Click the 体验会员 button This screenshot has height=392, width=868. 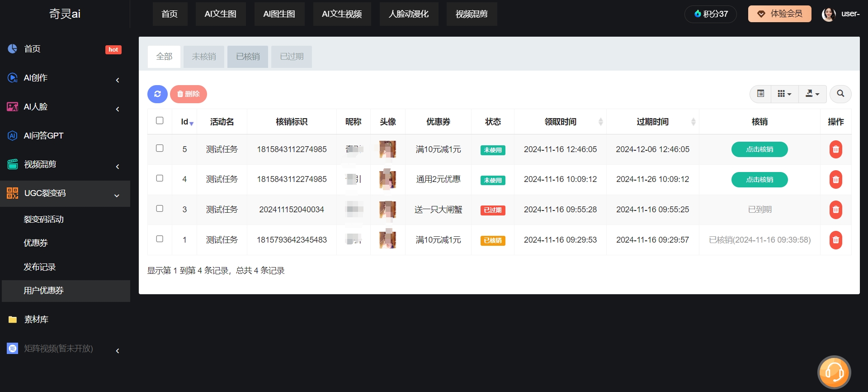pyautogui.click(x=779, y=14)
